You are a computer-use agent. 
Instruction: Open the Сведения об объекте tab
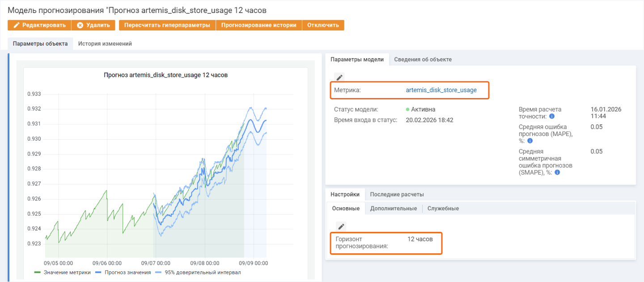(x=423, y=60)
